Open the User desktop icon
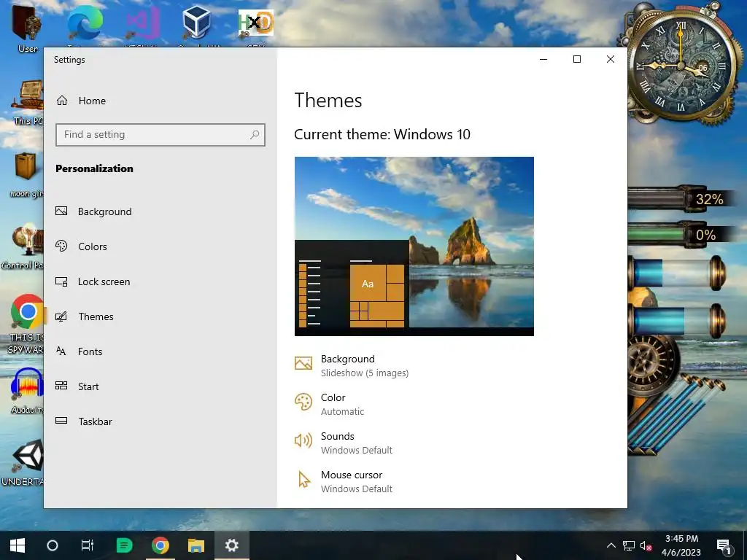 coord(27,28)
